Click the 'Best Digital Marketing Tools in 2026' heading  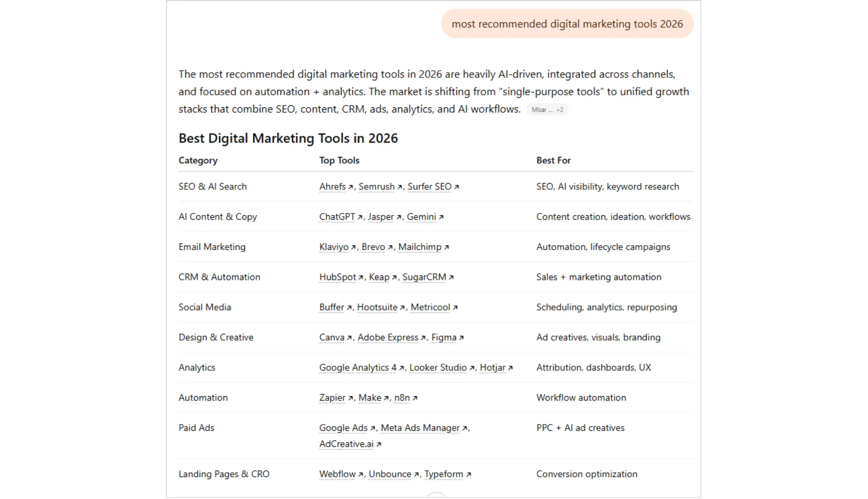(288, 138)
